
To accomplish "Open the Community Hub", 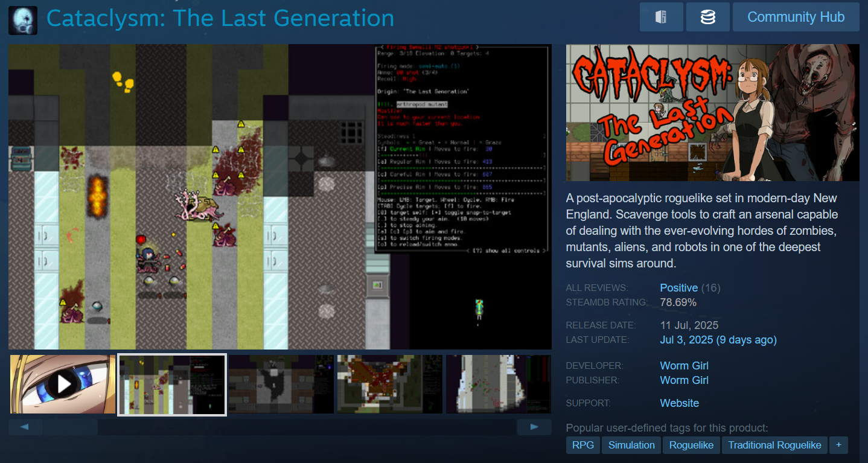I will [796, 17].
